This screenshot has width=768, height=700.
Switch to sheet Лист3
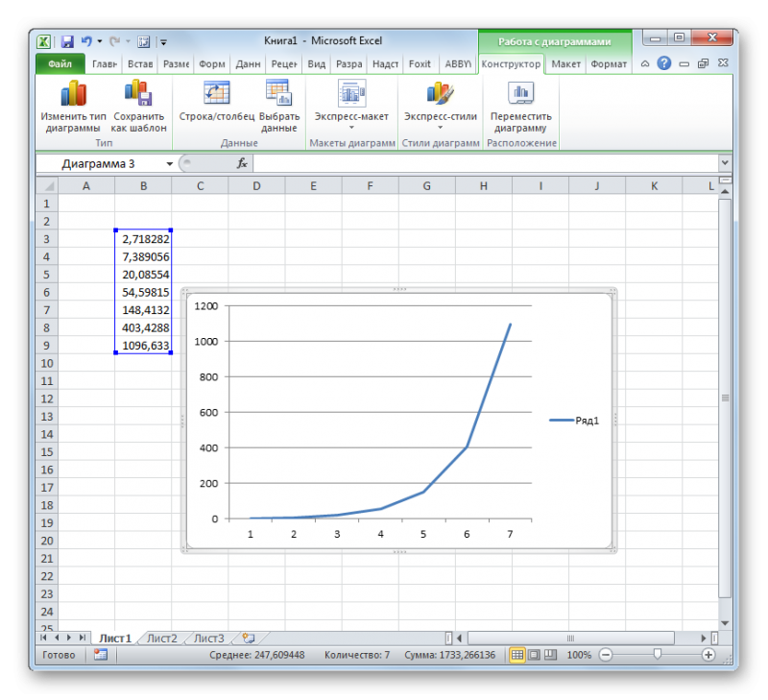point(209,639)
